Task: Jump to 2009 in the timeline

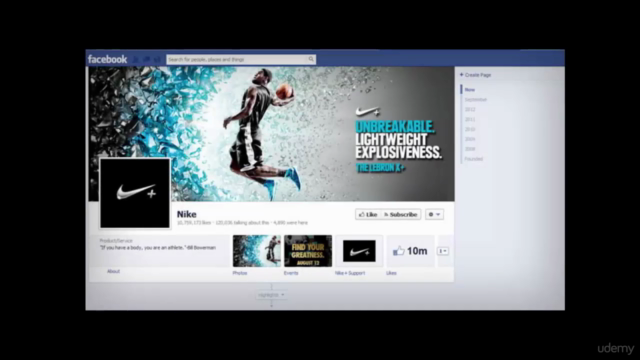Action: [470, 139]
